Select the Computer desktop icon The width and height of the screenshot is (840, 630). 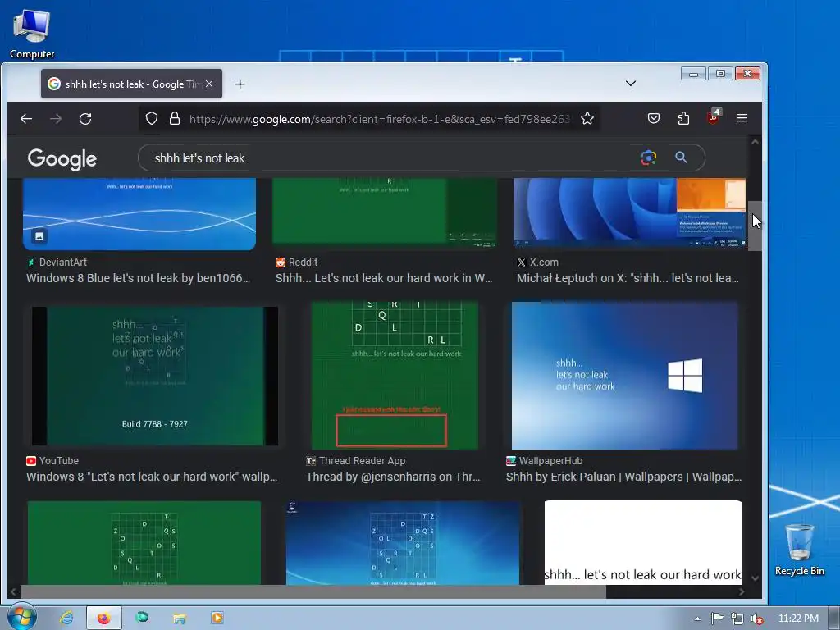(x=32, y=34)
